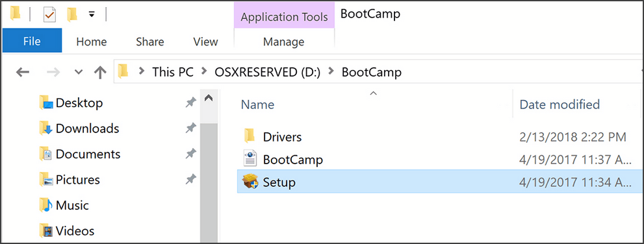The height and width of the screenshot is (244, 644).
Task: Click This PC in the address path
Action: pos(172,72)
